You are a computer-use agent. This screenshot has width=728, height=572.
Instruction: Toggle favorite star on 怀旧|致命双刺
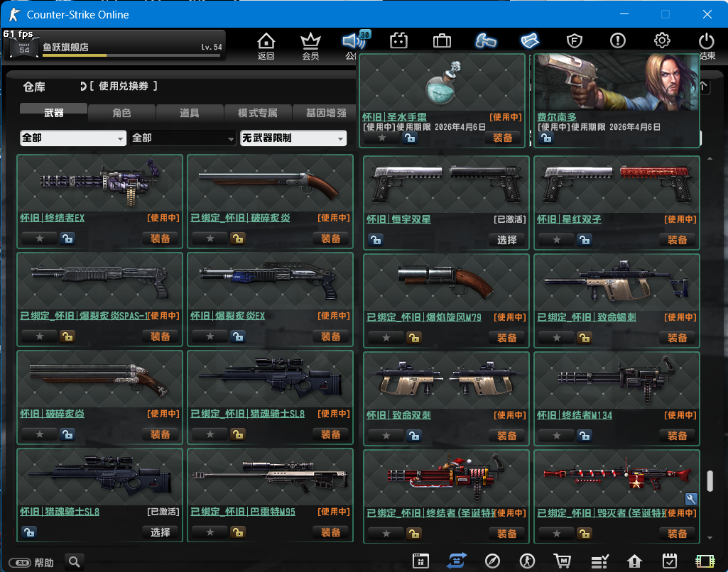coord(386,436)
